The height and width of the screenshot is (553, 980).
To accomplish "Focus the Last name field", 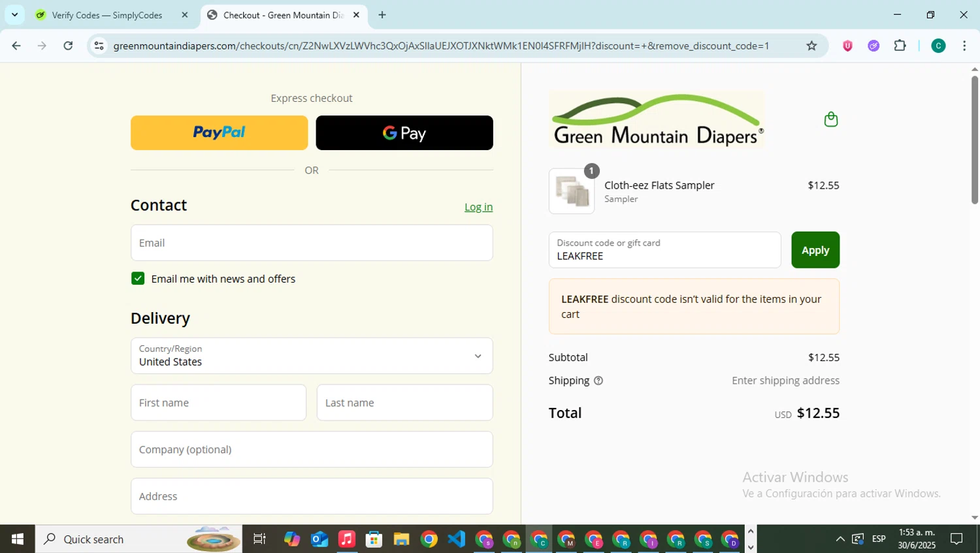I will pos(404,403).
